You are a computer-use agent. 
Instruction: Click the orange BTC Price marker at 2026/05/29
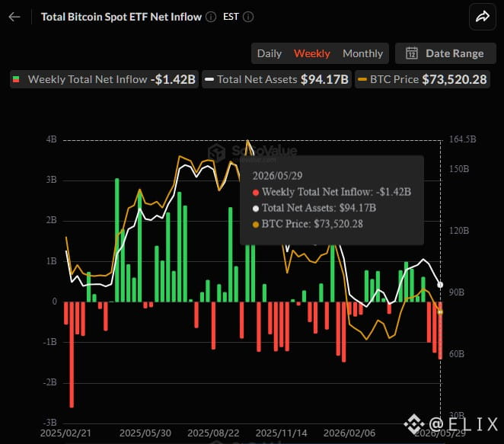point(440,311)
